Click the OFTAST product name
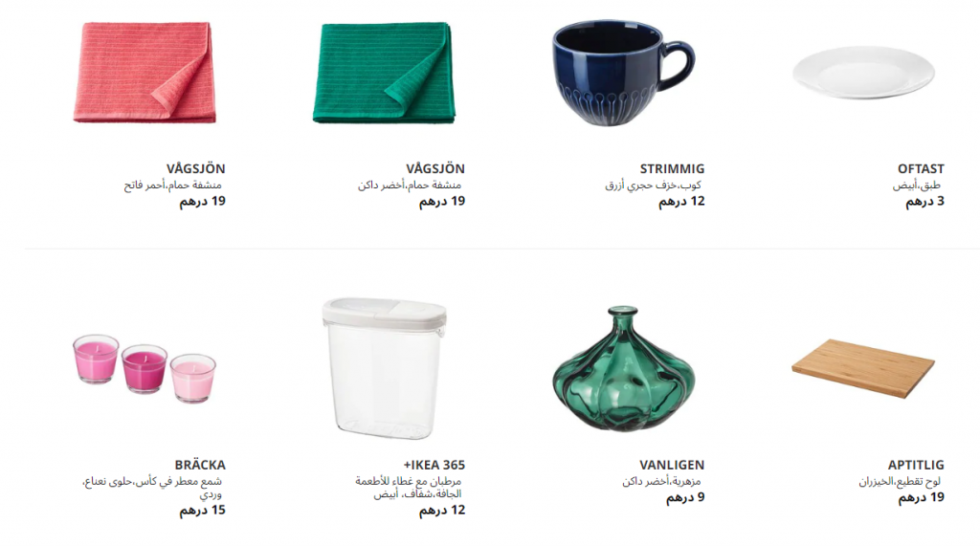Screen dimensions: 980x546 pos(921,168)
